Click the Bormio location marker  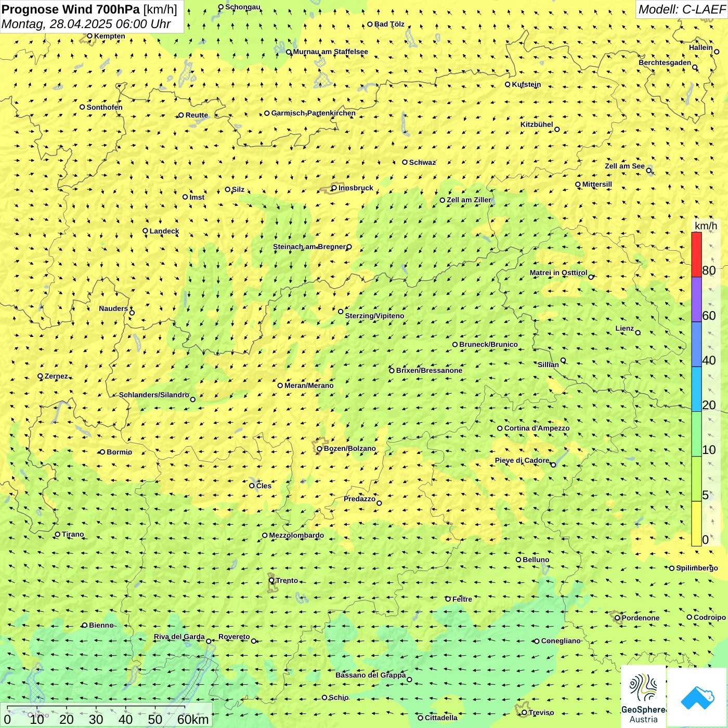tap(102, 452)
